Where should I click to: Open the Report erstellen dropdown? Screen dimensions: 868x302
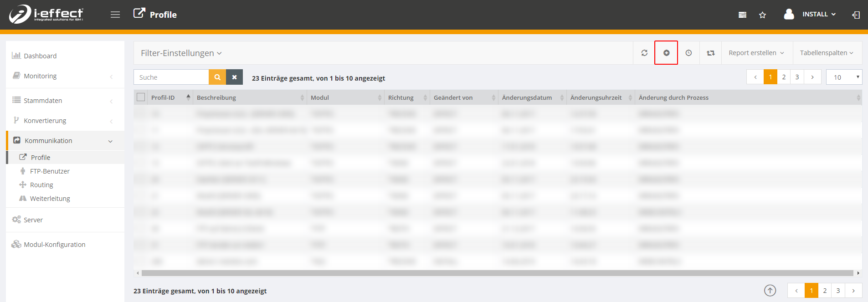point(756,53)
